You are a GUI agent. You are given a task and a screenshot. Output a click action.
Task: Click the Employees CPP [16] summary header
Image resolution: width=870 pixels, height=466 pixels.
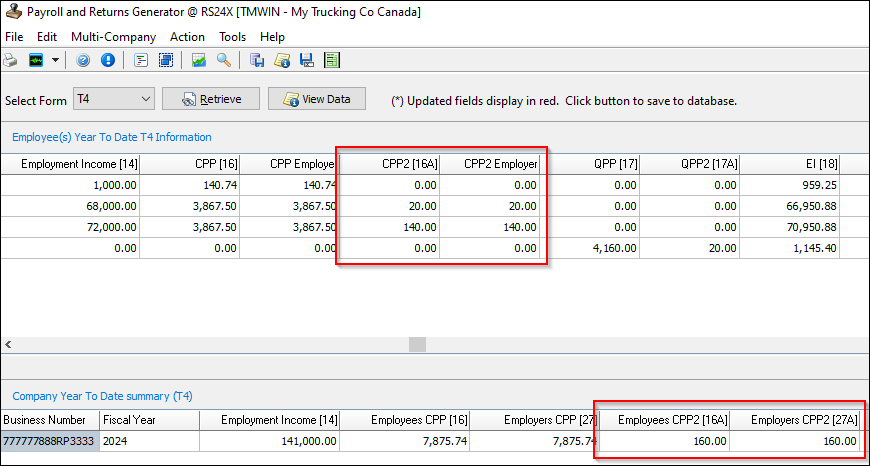point(405,420)
